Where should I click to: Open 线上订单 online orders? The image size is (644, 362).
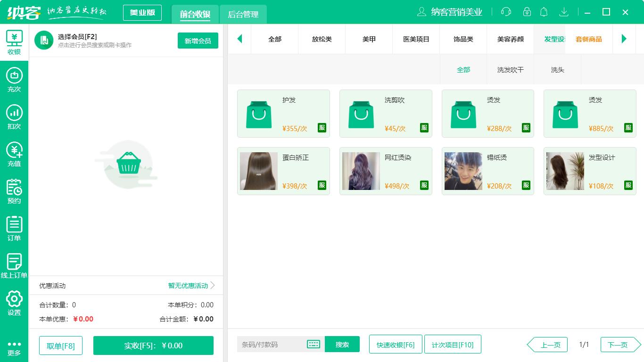[x=14, y=265]
